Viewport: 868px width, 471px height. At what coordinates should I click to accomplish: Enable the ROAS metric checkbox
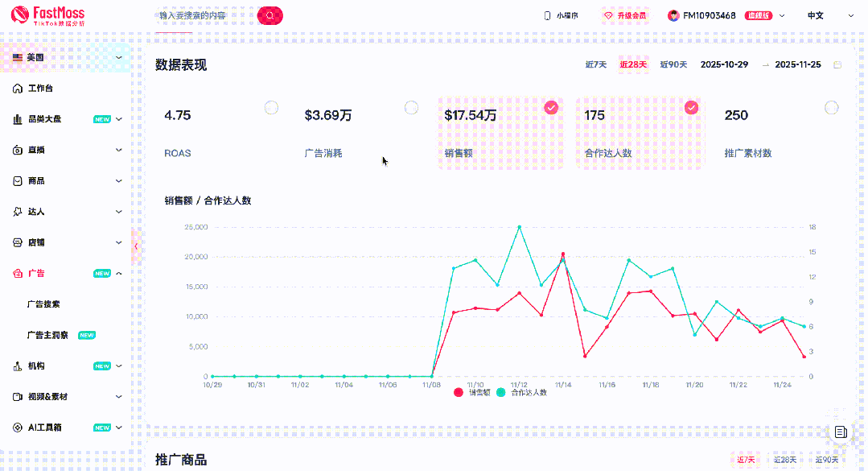(x=270, y=107)
